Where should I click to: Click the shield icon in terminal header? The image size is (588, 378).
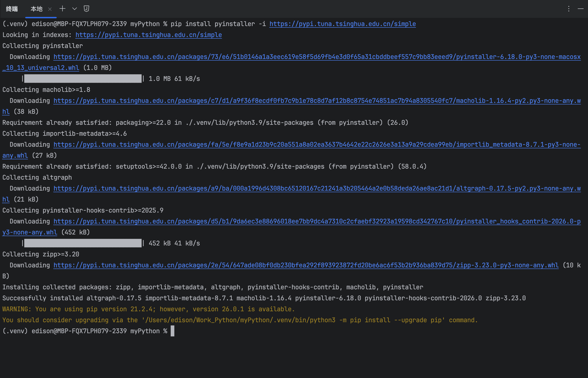(x=86, y=9)
